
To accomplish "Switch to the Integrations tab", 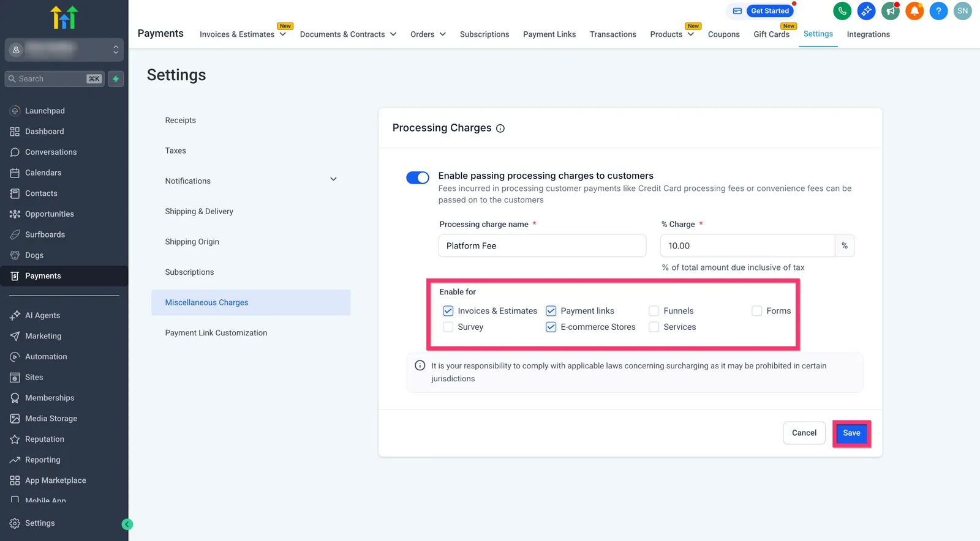I will point(869,34).
